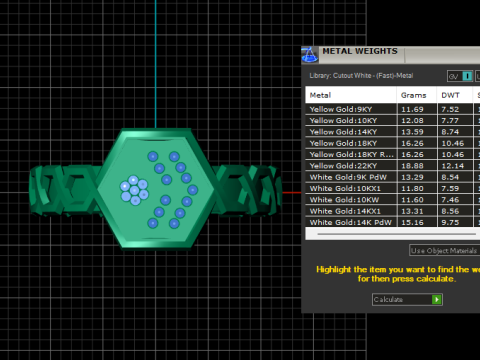Select the White Gold:14K PdW row

[x=393, y=222]
